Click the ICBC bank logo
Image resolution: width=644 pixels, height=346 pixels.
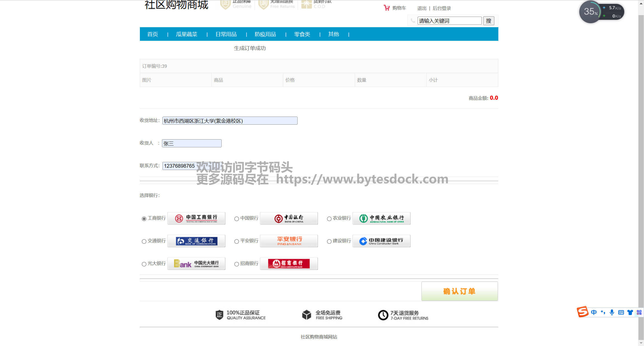coord(196,218)
